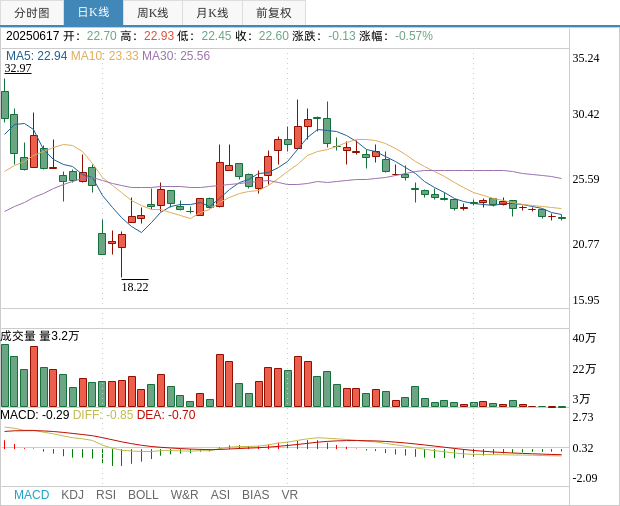Click the 20.77 price axis label

[x=586, y=244]
